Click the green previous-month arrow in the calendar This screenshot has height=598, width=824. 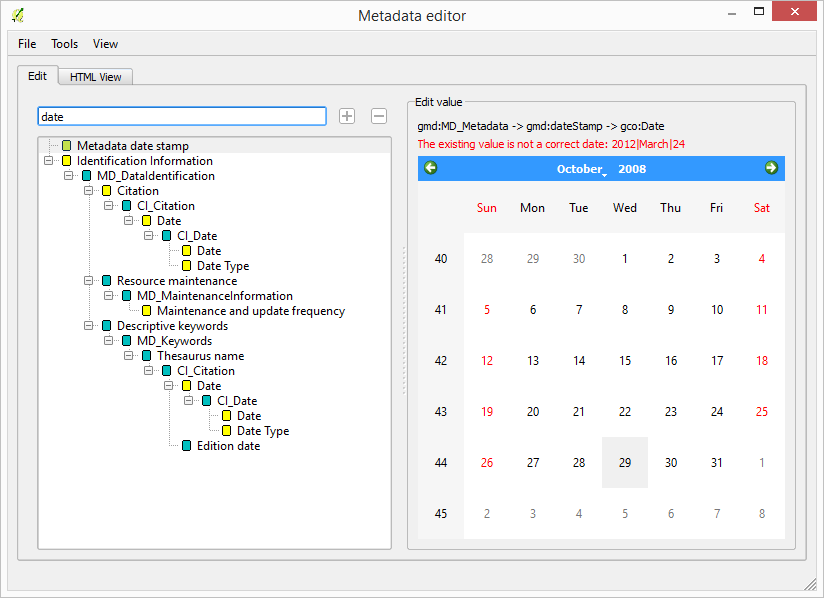click(430, 168)
